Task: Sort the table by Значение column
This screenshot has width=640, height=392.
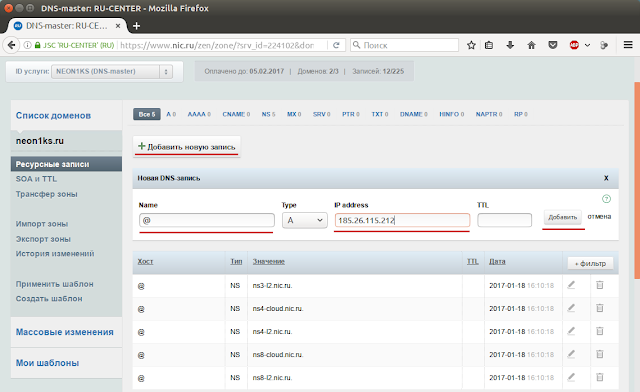Action: pos(269,261)
